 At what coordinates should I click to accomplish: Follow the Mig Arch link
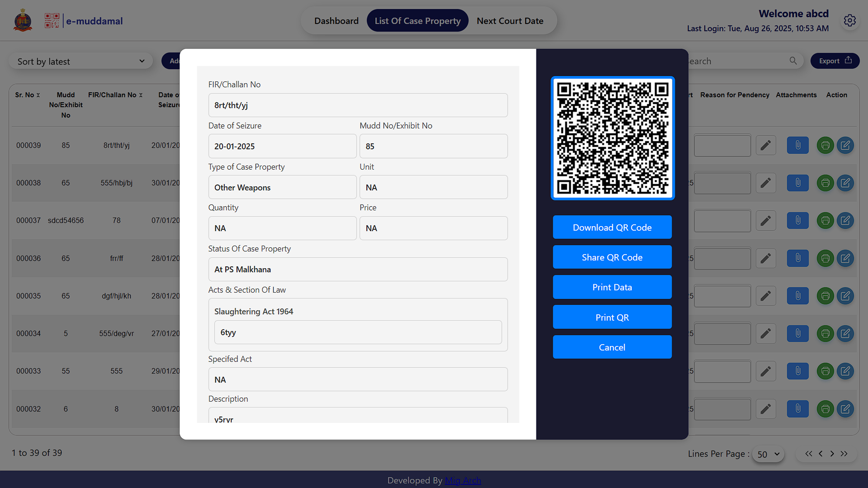tap(463, 480)
